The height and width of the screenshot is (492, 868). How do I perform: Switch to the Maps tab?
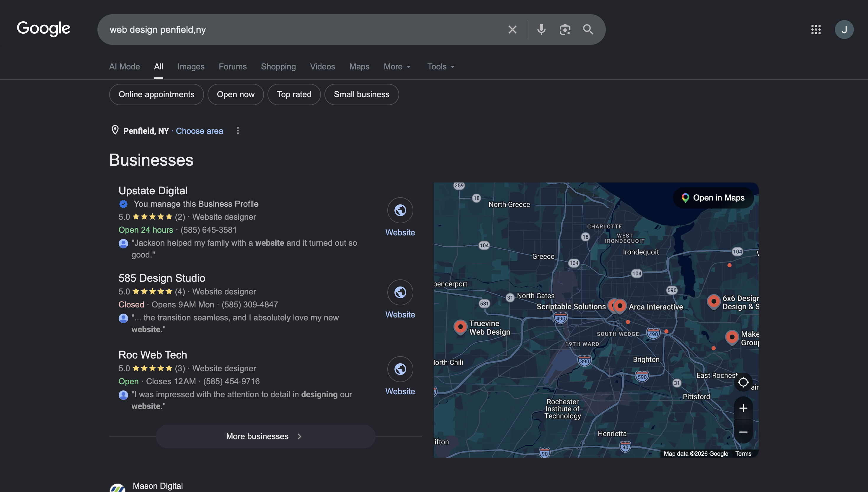[x=359, y=66]
